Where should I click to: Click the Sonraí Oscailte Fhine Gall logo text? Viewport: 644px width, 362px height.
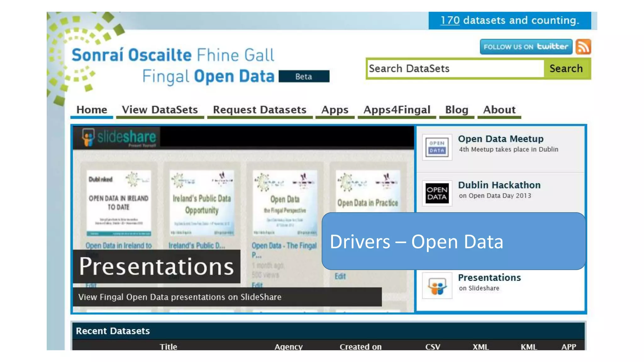(x=173, y=55)
